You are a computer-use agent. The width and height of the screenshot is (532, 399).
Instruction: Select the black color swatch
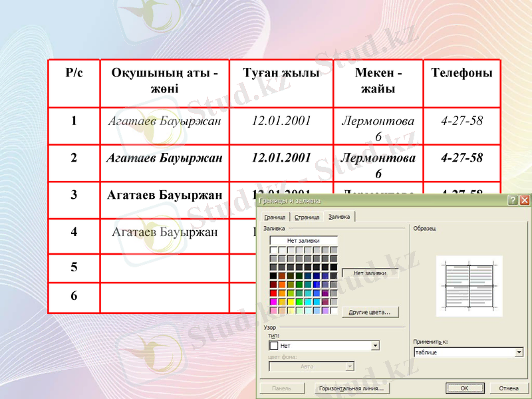[273, 275]
